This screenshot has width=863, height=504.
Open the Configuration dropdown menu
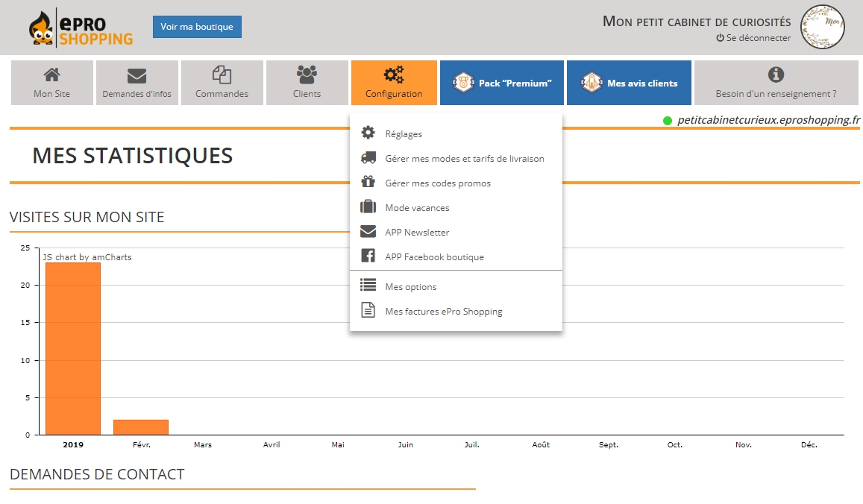[394, 83]
